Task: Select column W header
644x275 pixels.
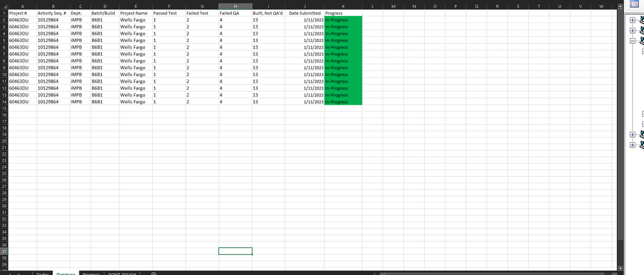Action: 601,6
